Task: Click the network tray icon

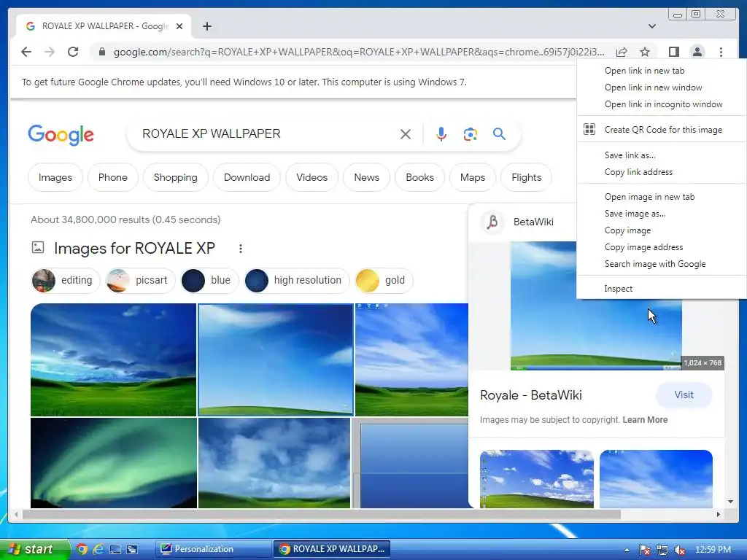Action: point(662,550)
